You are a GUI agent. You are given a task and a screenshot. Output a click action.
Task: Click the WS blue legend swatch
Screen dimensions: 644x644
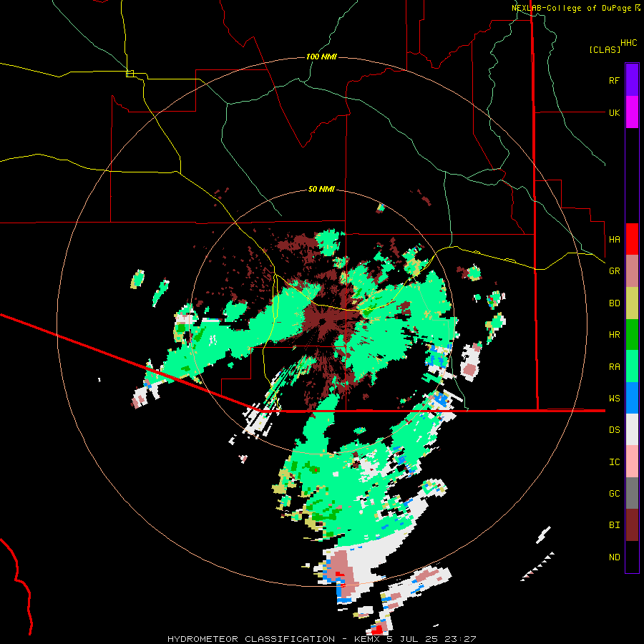(x=632, y=398)
